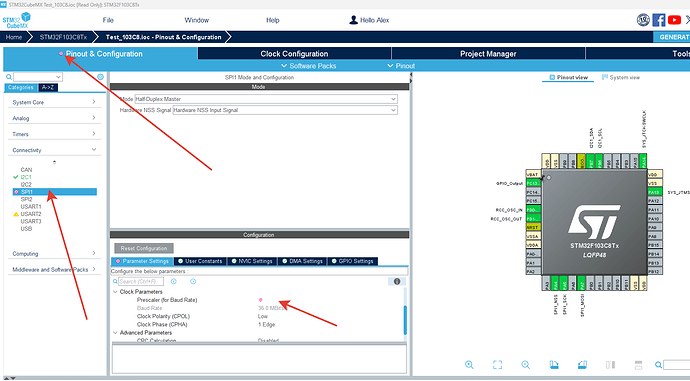Click the settings gear beside category search
The image size is (690, 381).
[x=100, y=77]
